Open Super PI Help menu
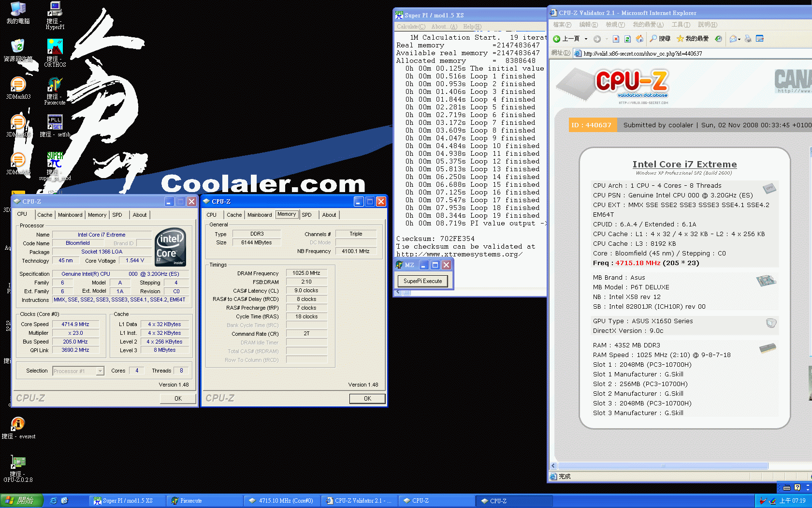812x508 pixels. 472,27
